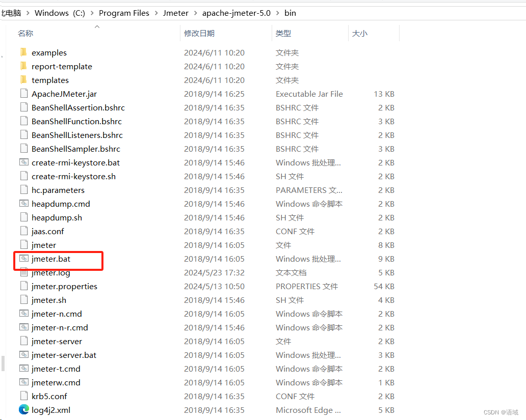Select the file named BeanShellFunction.bshrc
This screenshot has width=526, height=420.
tap(76, 121)
